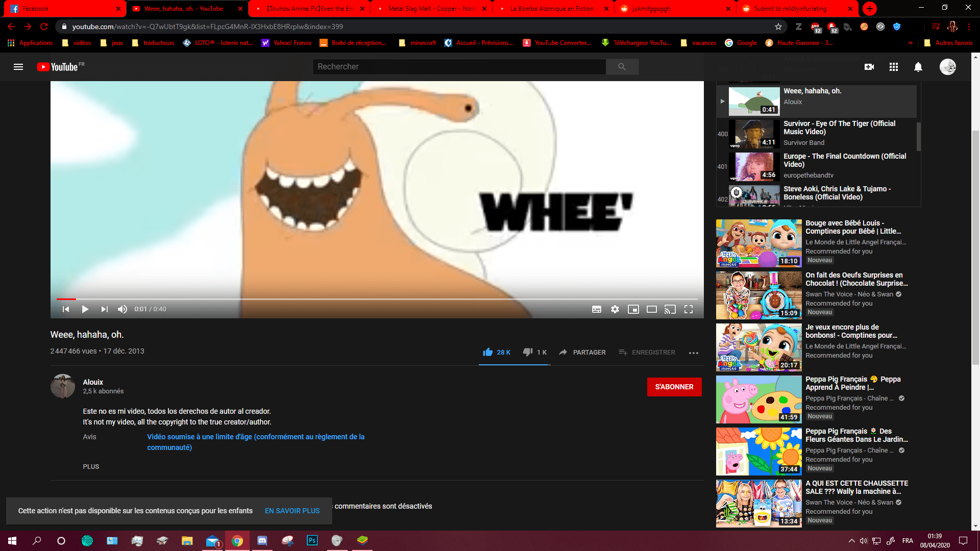Skip to the next video

point(104,309)
